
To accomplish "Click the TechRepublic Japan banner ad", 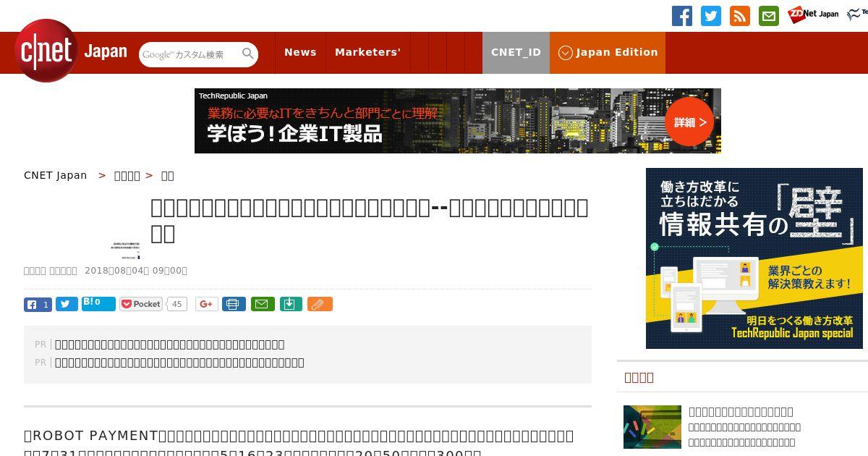I will (458, 121).
